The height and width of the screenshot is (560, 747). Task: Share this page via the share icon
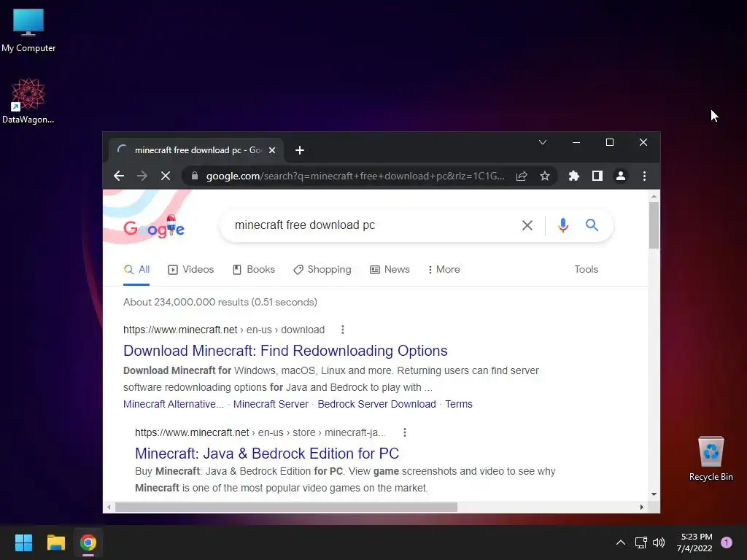tap(522, 176)
